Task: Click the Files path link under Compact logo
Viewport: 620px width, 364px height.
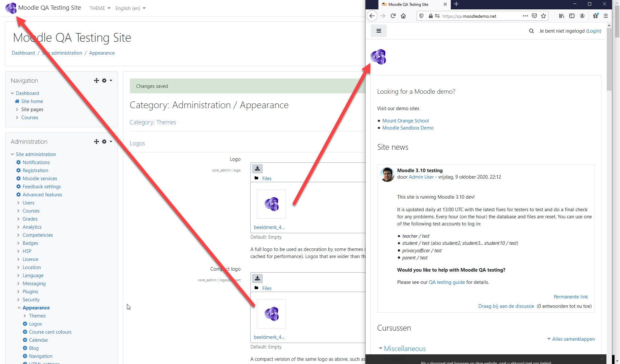Action: pyautogui.click(x=267, y=288)
